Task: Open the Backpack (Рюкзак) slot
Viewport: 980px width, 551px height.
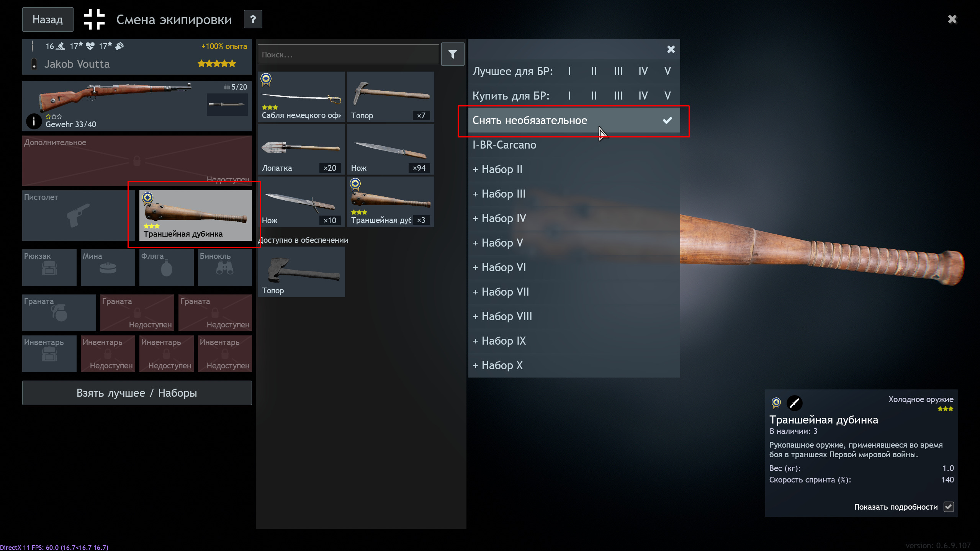Action: pyautogui.click(x=49, y=268)
